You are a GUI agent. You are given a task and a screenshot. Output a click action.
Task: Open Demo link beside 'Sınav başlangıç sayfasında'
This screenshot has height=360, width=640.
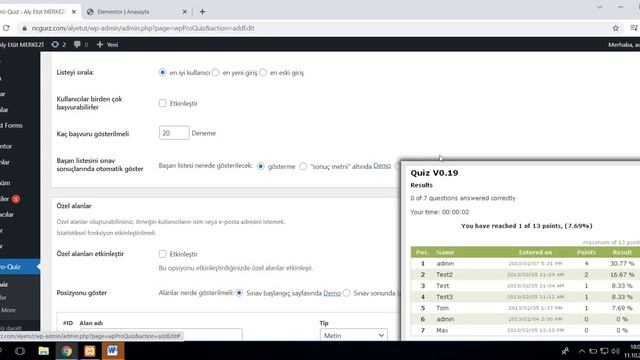click(332, 293)
